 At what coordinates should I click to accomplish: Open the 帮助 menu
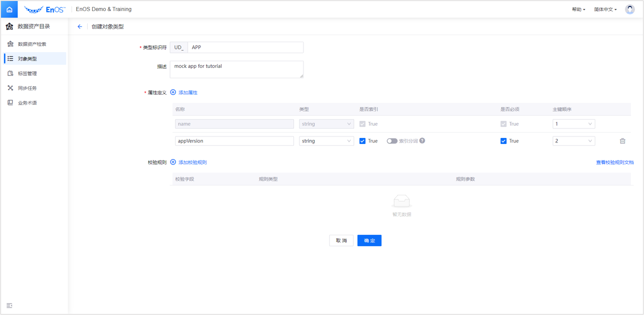tap(578, 9)
